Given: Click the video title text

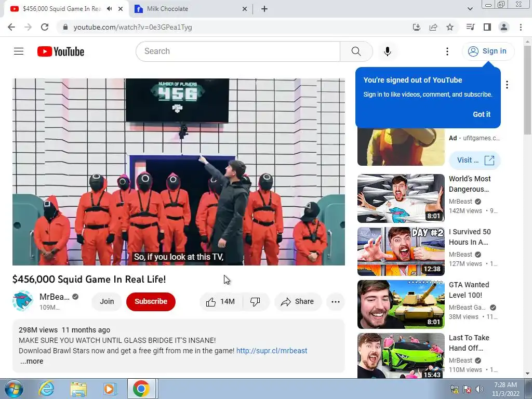Looking at the screenshot, I should (x=89, y=279).
